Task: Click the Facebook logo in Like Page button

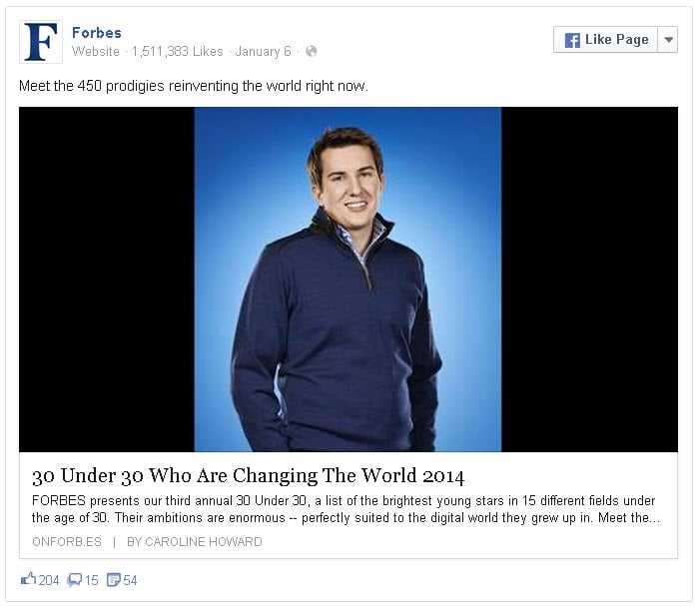Action: (572, 40)
